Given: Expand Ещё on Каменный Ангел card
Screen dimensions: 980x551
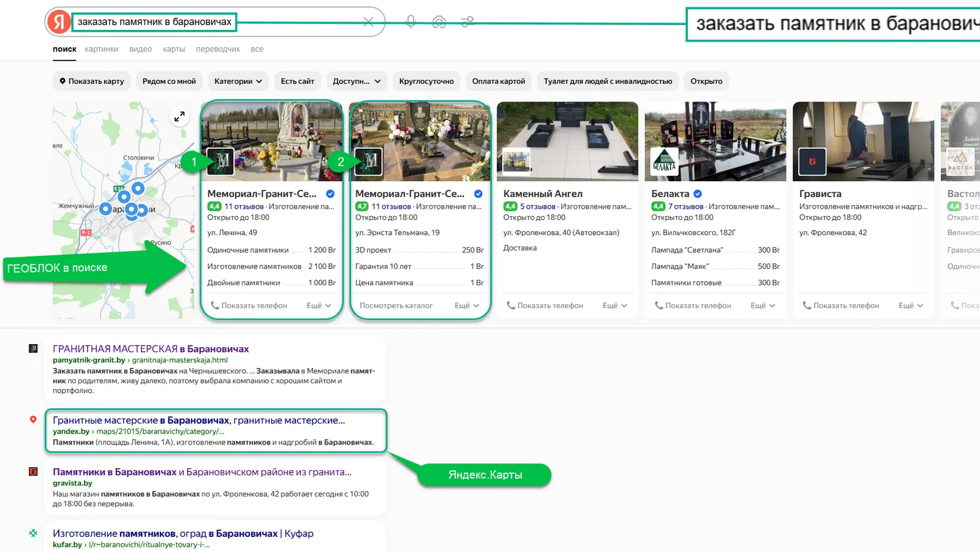Looking at the screenshot, I should coord(614,305).
